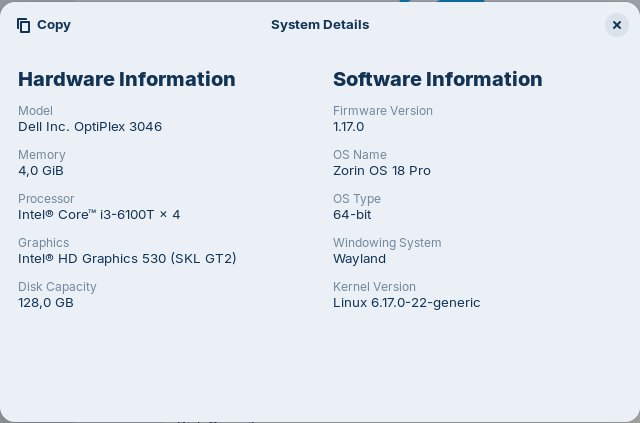Viewport: 640px width, 423px height.
Task: Click the Zorin OS 18 Pro value
Action: click(x=382, y=171)
